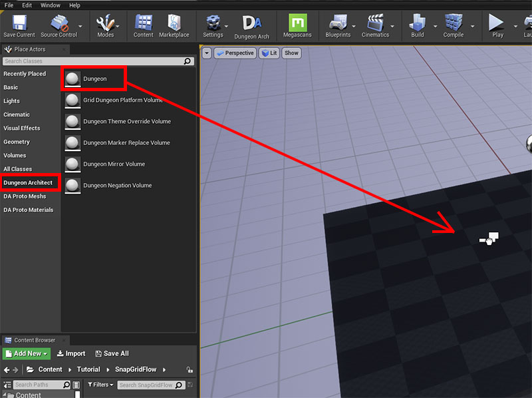Image resolution: width=532 pixels, height=398 pixels.
Task: Launch the Dungeon Arch toolbar icon
Action: [x=252, y=23]
